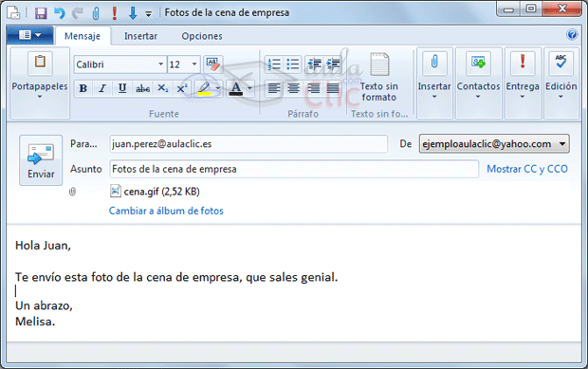The height and width of the screenshot is (369, 588).
Task: Click the Para... recipients button
Action: (83, 144)
